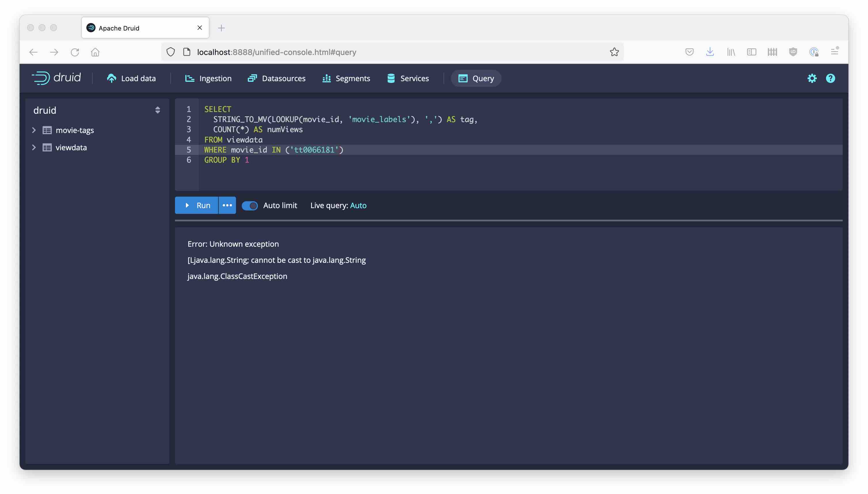Reload the page in browser

(x=75, y=52)
